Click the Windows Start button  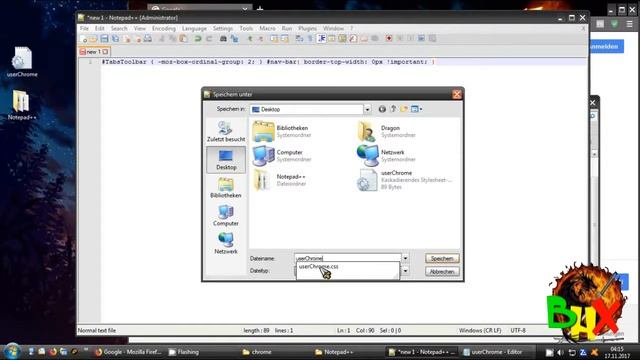[11, 351]
